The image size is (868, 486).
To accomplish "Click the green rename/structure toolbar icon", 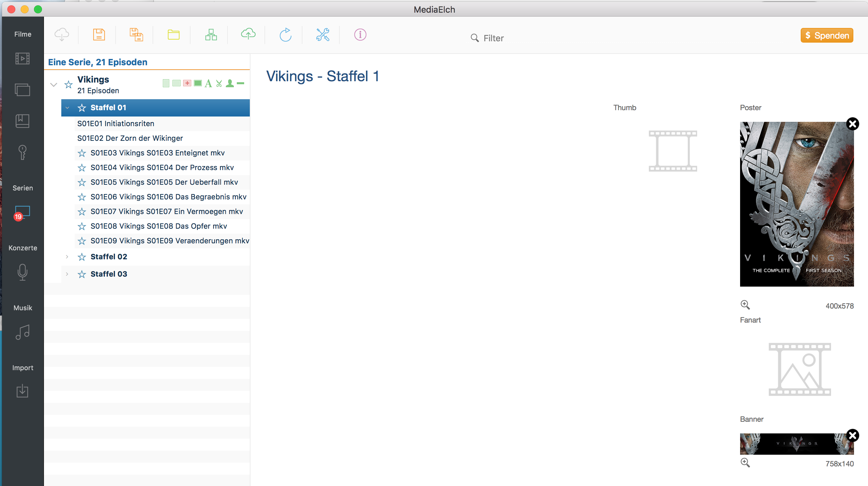I will (x=211, y=35).
